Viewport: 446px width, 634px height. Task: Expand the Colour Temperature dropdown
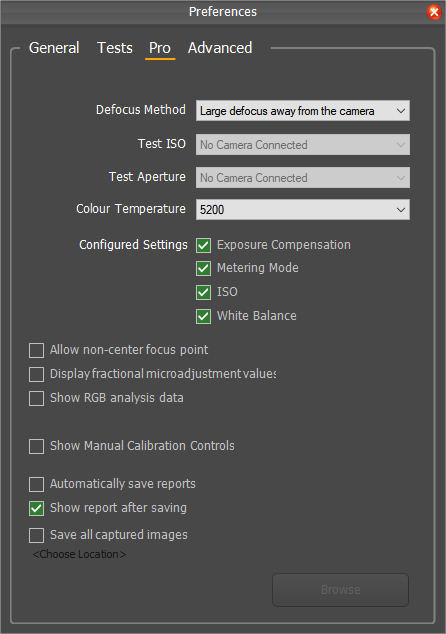[303, 209]
